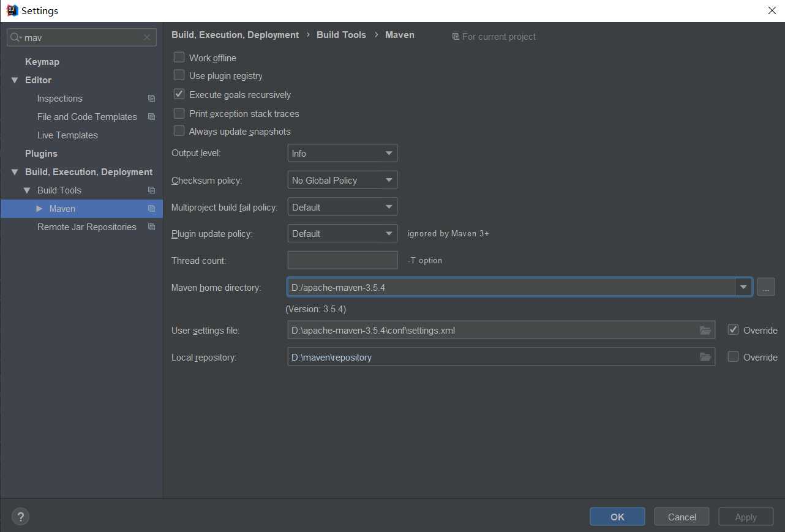The height and width of the screenshot is (532, 785).
Task: Click project-level icon beside Maven row
Action: tap(151, 209)
